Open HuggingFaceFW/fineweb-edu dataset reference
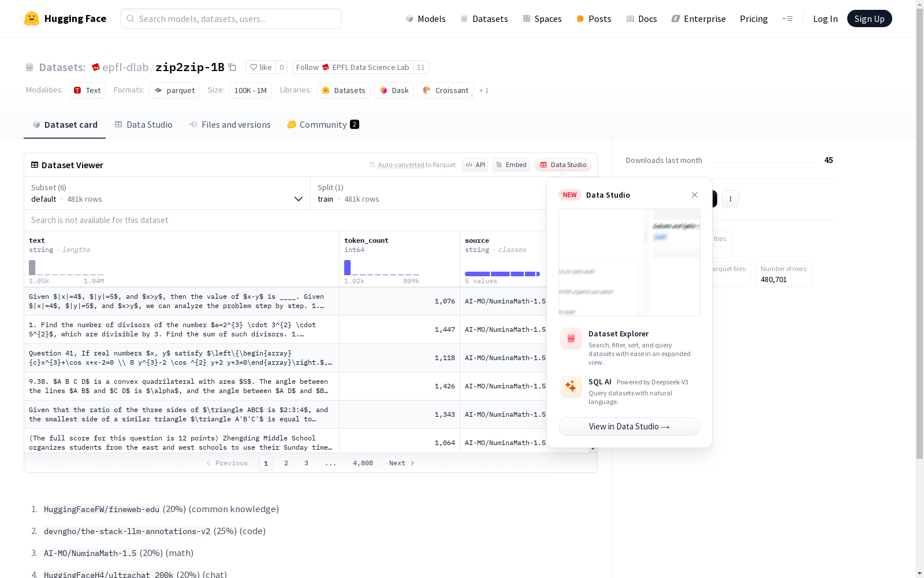The height and width of the screenshot is (578, 924). pos(102,509)
